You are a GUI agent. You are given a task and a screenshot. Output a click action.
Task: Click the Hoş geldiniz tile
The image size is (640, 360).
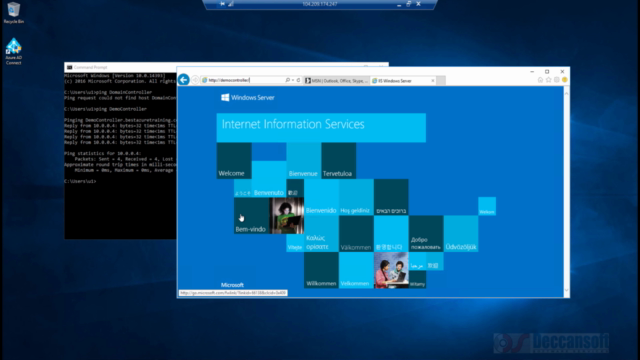(x=356, y=197)
